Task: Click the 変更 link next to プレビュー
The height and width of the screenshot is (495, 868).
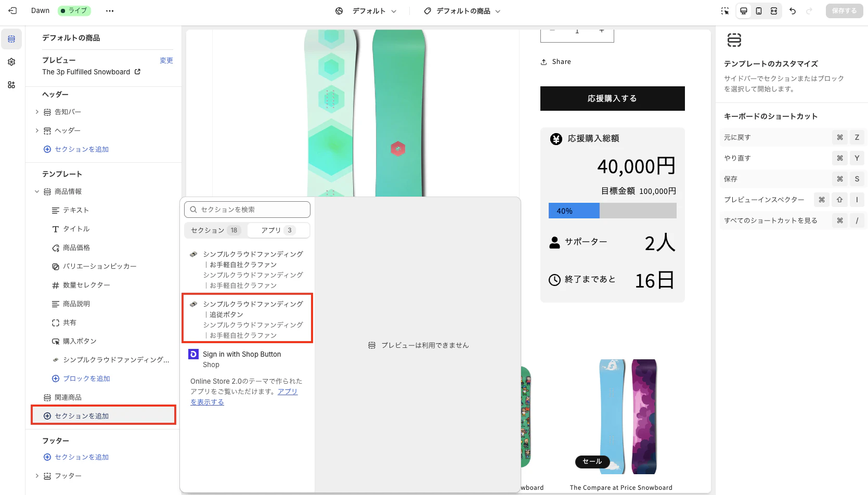Action: pos(166,60)
